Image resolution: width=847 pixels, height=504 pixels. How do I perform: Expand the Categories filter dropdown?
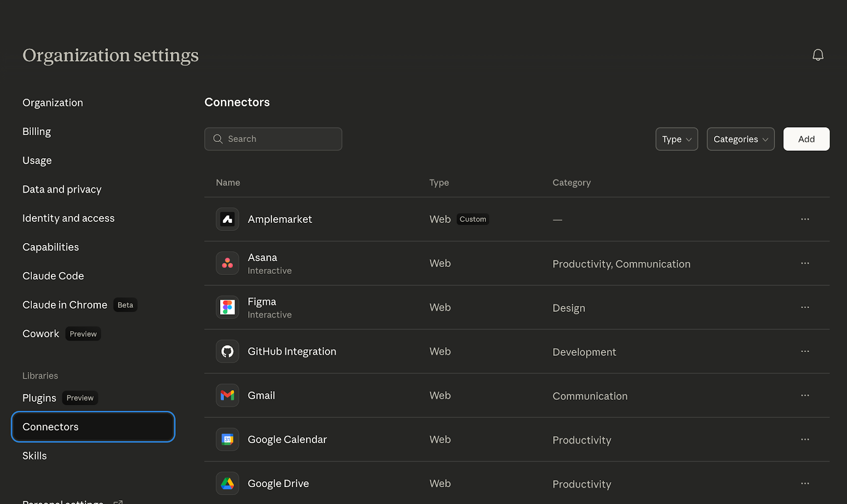coord(740,139)
